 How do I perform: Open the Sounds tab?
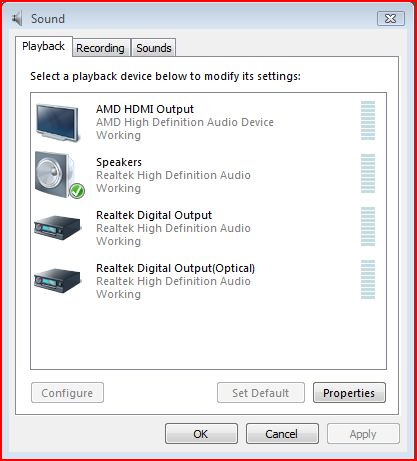154,48
